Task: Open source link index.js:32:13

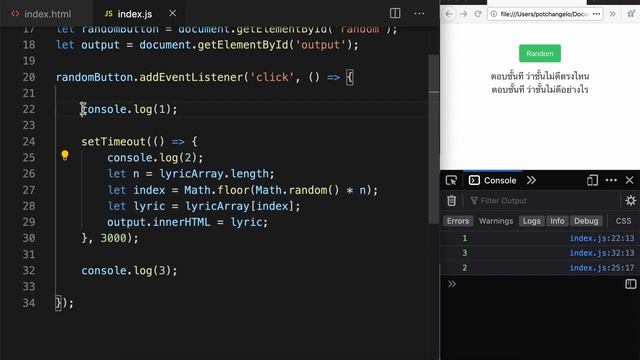Action: [x=602, y=253]
